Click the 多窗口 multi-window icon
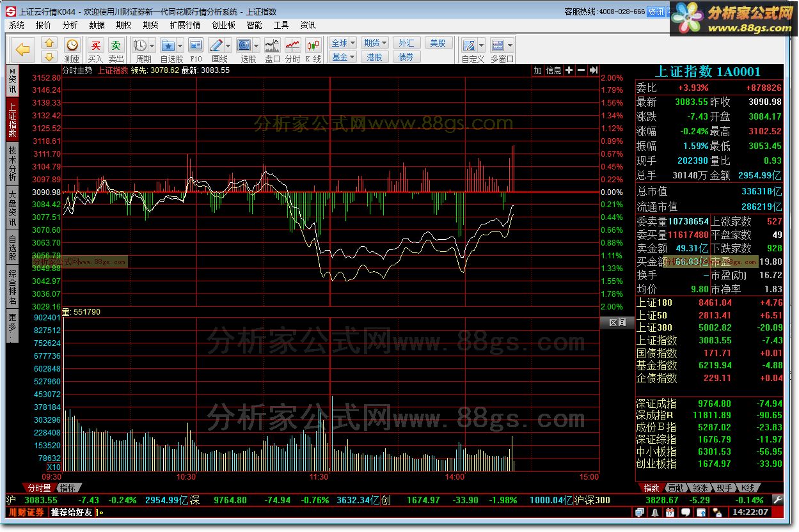 tap(498, 45)
